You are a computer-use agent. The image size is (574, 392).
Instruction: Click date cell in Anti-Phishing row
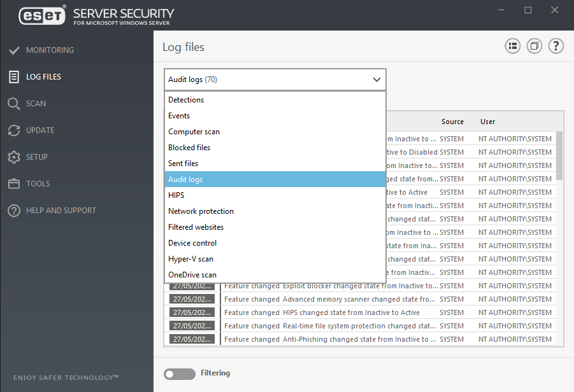[192, 339]
